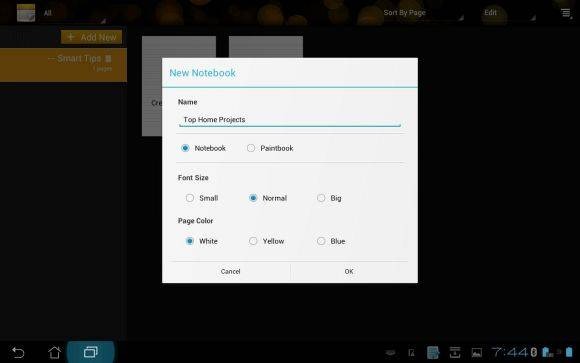Open the Edit dropdown

[x=509, y=13]
